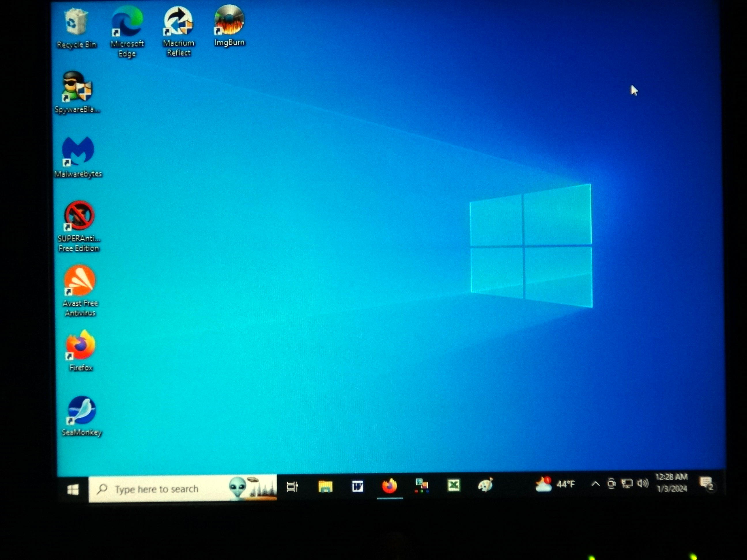Screen dimensions: 747x560
Task: Select the SUPERAntiSpyware Free Edition shortcut
Action: (x=79, y=226)
